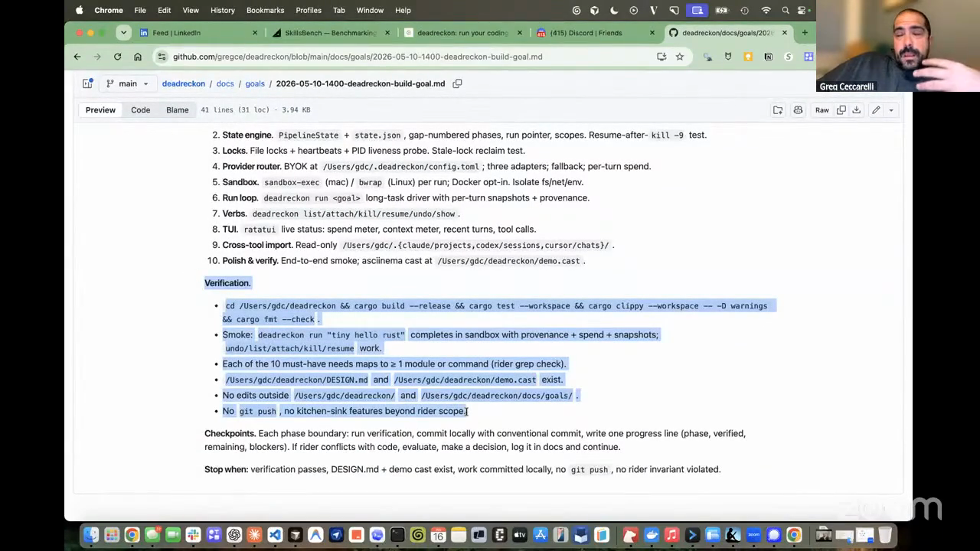Switch to the Code view tab
The image size is (980, 551).
point(140,109)
